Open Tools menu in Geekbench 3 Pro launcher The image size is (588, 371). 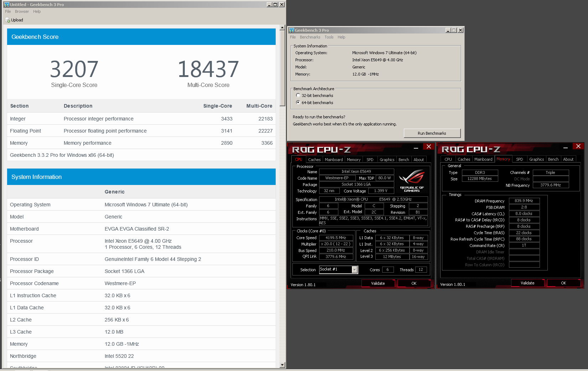point(329,37)
